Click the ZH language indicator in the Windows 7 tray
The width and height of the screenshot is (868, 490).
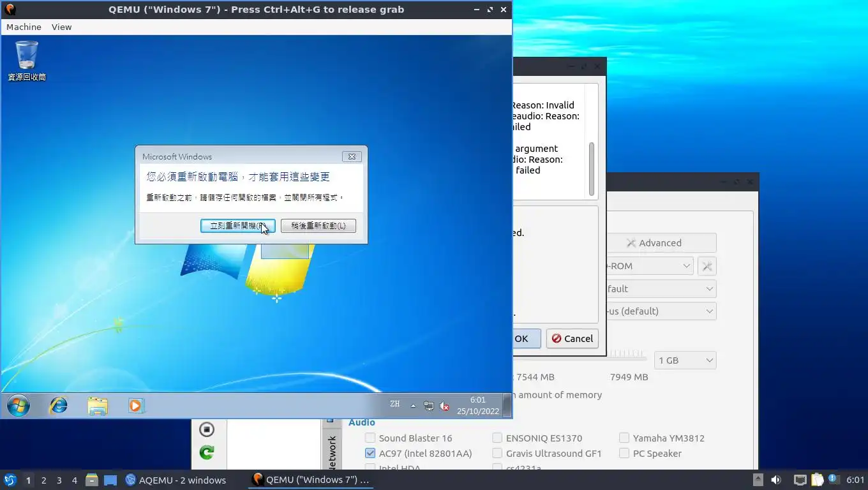(395, 404)
